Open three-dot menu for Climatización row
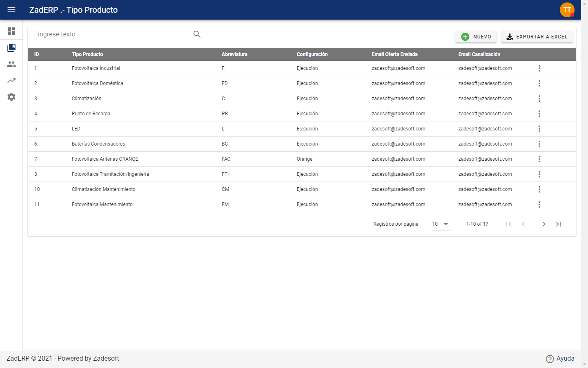 pos(539,99)
